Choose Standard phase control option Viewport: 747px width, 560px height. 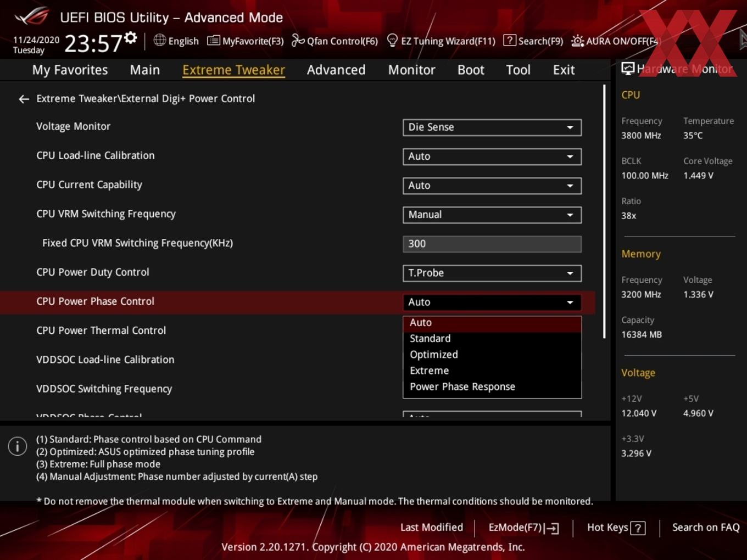click(x=492, y=339)
